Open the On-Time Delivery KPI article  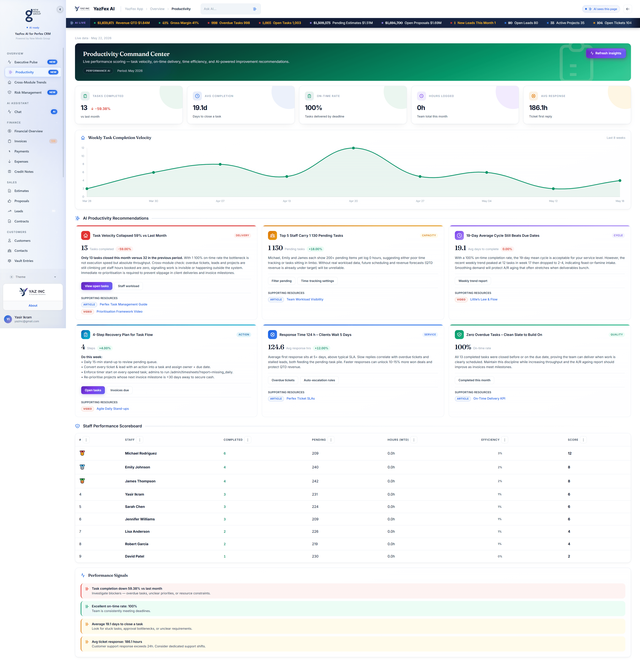489,399
